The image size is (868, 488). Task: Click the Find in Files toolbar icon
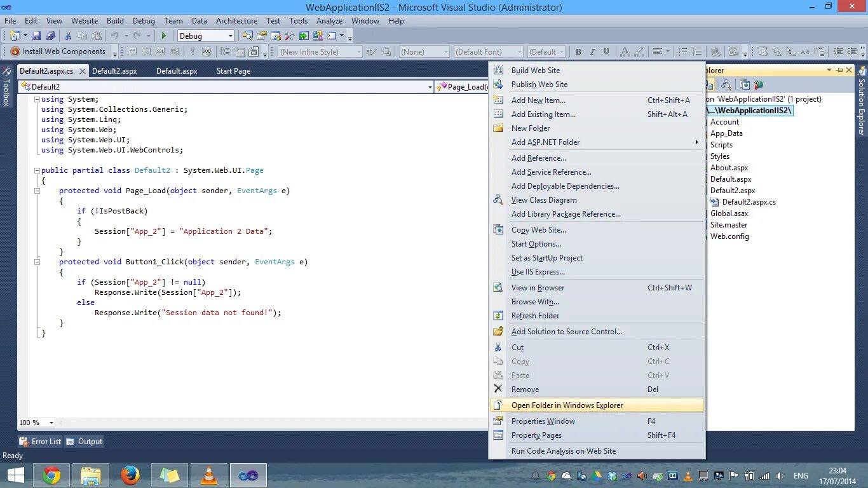(247, 36)
